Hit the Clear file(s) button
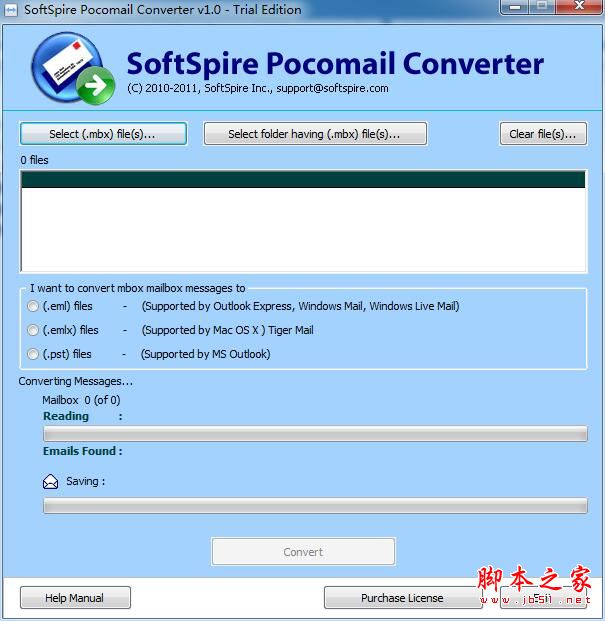 click(542, 134)
